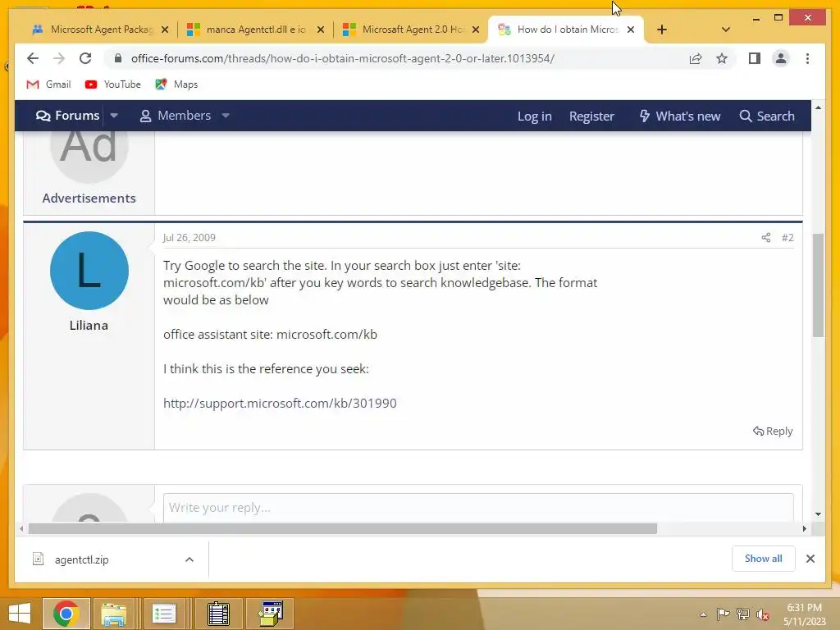Viewport: 840px width, 630px height.
Task: Open the Members menu item
Action: (176, 116)
